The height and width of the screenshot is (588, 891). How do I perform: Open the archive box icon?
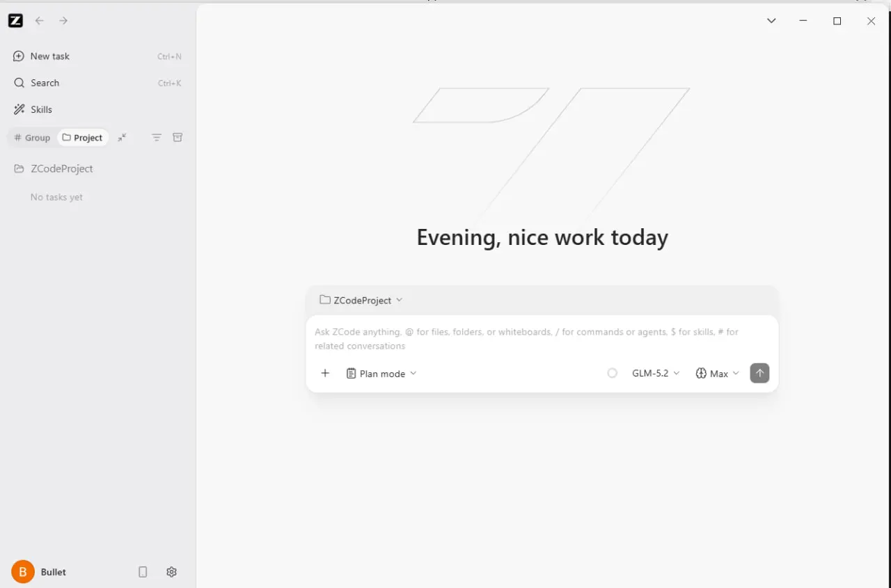click(x=178, y=138)
